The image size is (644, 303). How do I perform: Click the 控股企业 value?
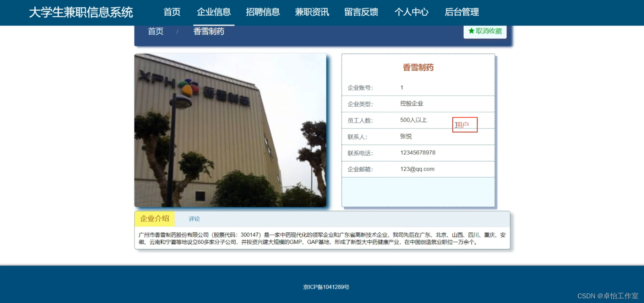411,103
